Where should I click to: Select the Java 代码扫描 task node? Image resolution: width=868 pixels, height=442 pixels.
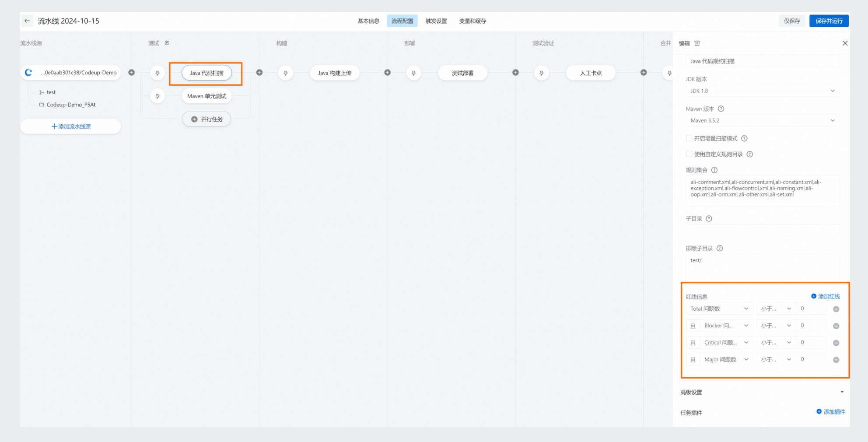tap(206, 73)
